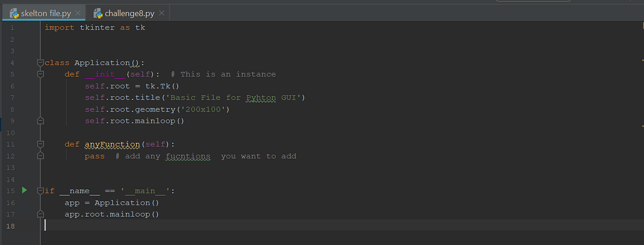The width and height of the screenshot is (644, 245).
Task: Click line number 10 in the gutter
Action: pos(11,132)
